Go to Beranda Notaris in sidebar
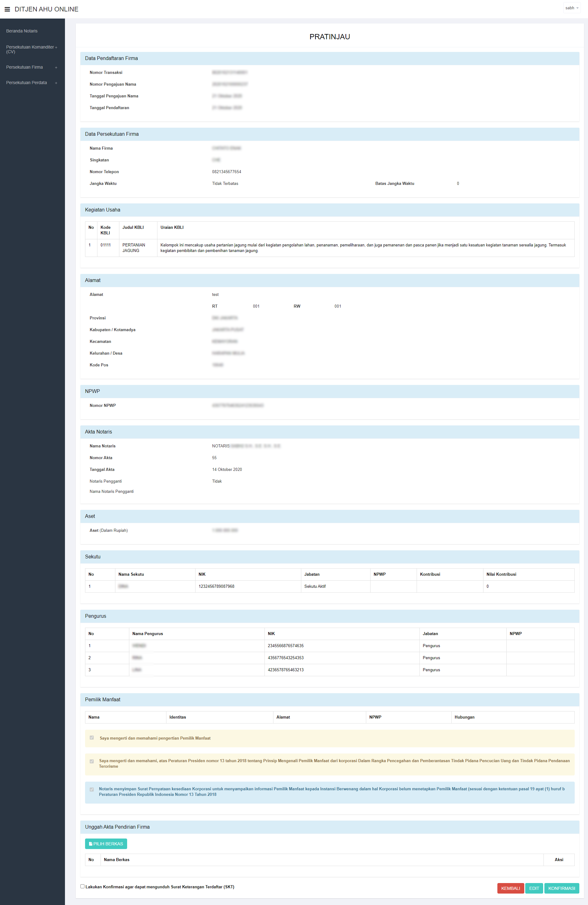 [22, 31]
